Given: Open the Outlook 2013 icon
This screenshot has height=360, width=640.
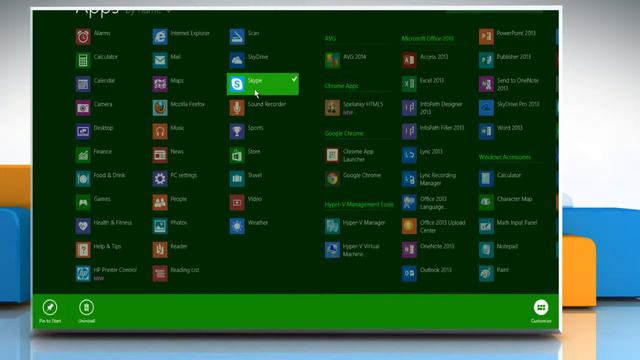Looking at the screenshot, I should pyautogui.click(x=409, y=273).
